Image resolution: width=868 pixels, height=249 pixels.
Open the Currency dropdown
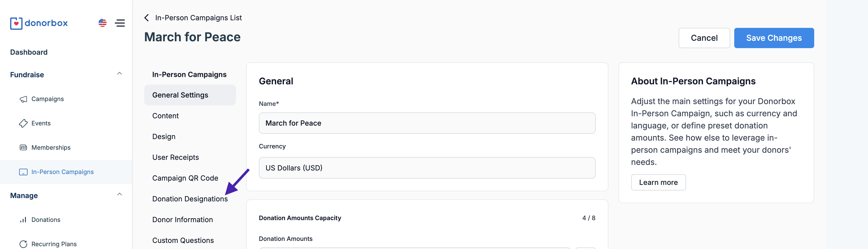point(427,168)
